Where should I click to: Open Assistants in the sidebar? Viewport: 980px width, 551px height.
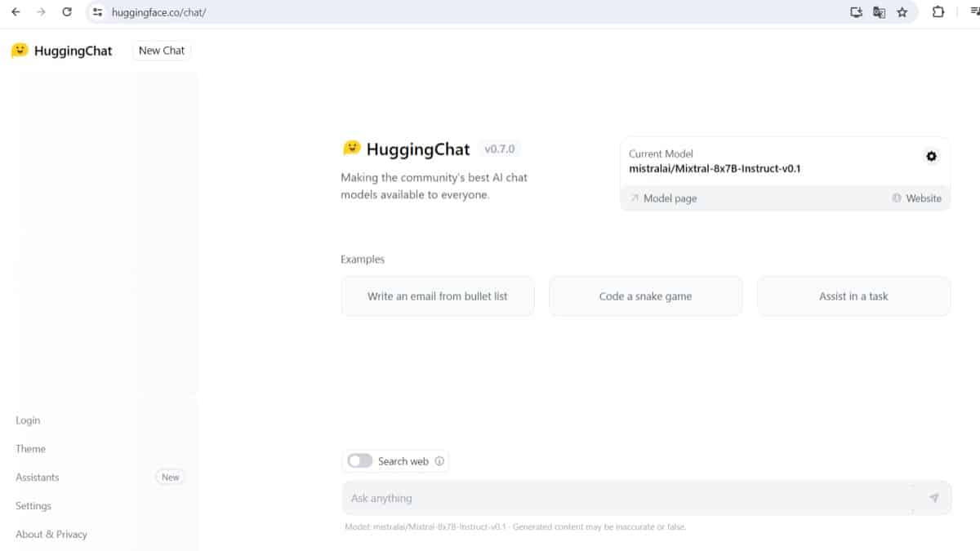pos(38,478)
